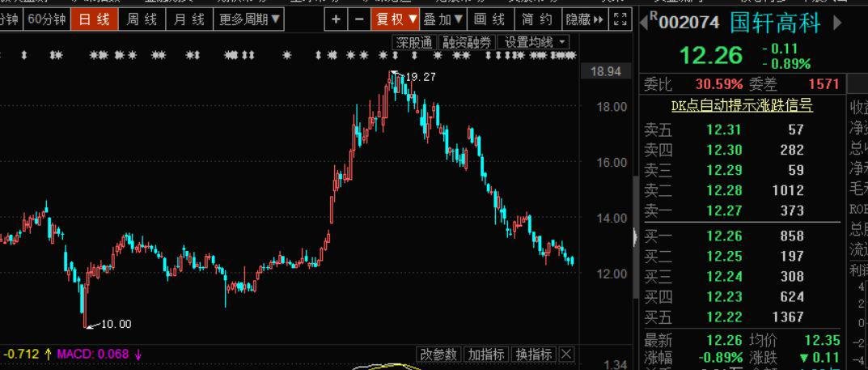Open the 叠加 overlay dropdown

tap(443, 19)
